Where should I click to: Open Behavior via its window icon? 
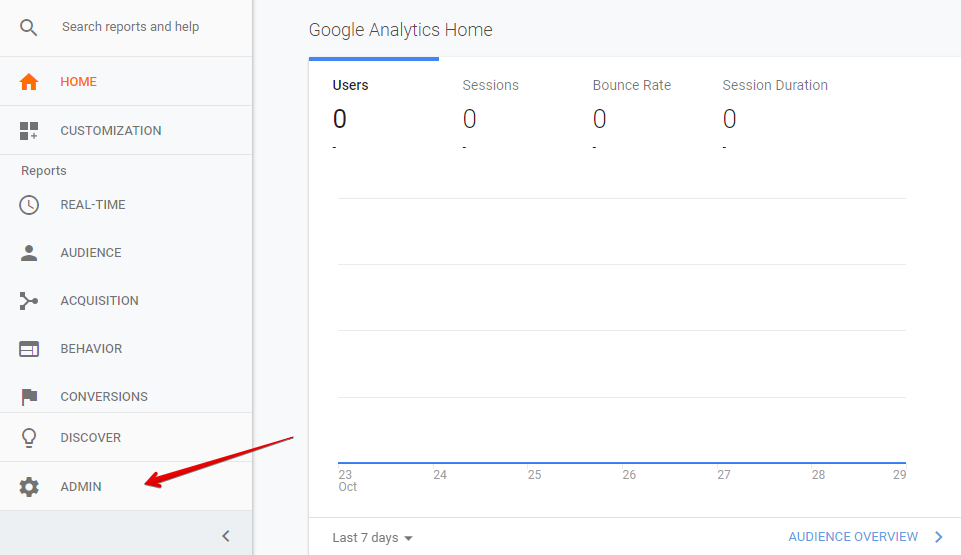tap(29, 349)
